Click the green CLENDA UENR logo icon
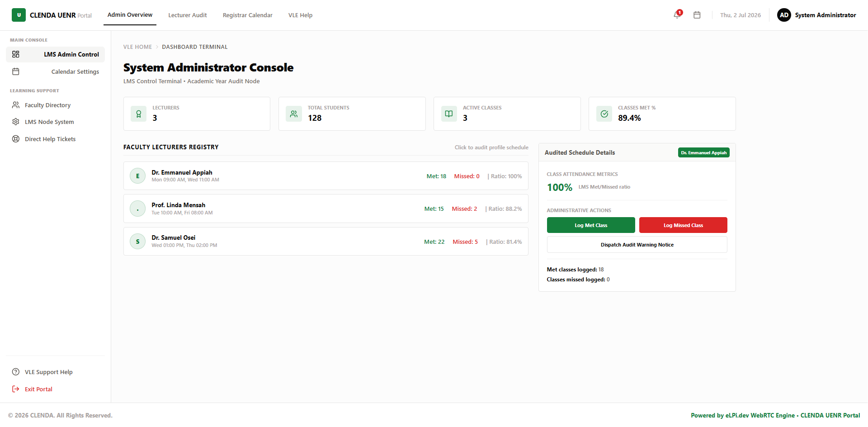This screenshot has width=868, height=427. 19,15
